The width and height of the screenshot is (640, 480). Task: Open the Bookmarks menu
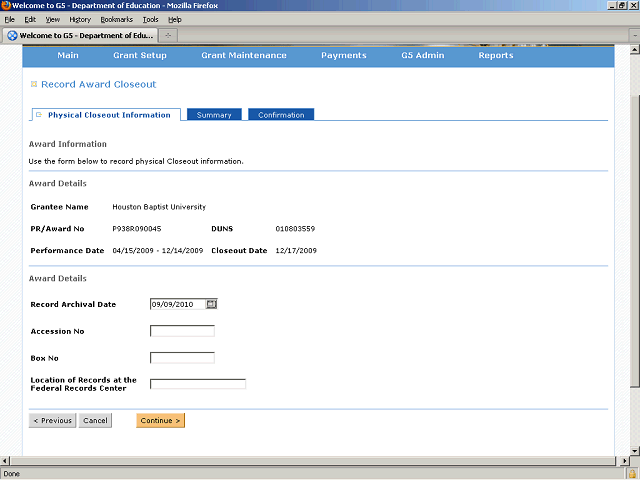(116, 20)
